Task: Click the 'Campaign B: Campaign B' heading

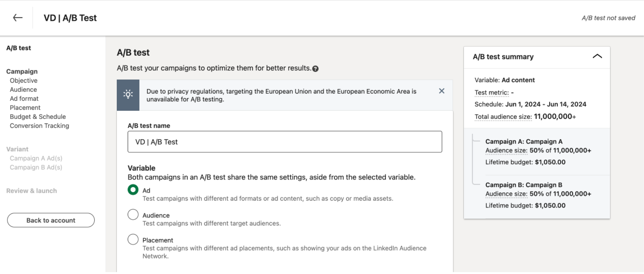Action: (x=524, y=185)
